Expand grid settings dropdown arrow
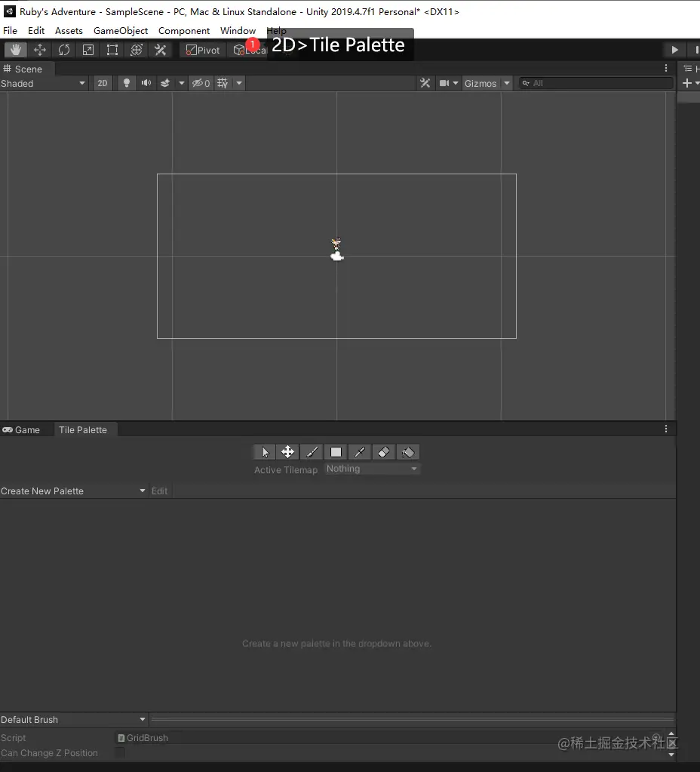Viewport: 700px width, 772px height. click(239, 83)
